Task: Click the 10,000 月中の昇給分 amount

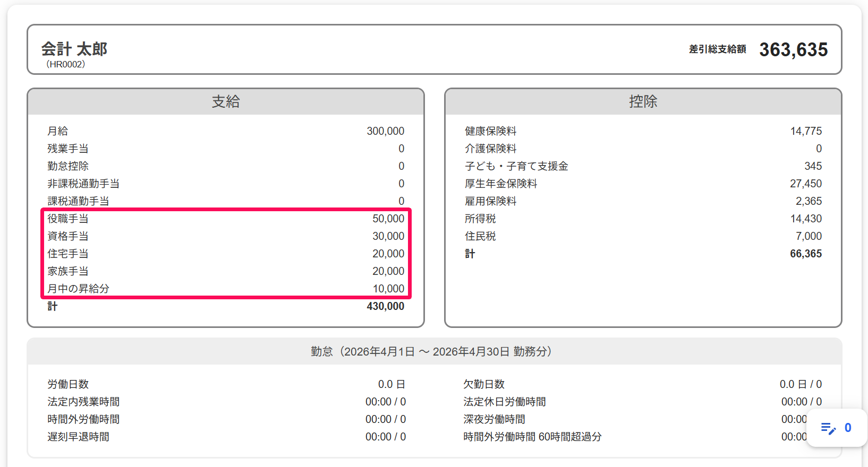Action: tap(388, 289)
